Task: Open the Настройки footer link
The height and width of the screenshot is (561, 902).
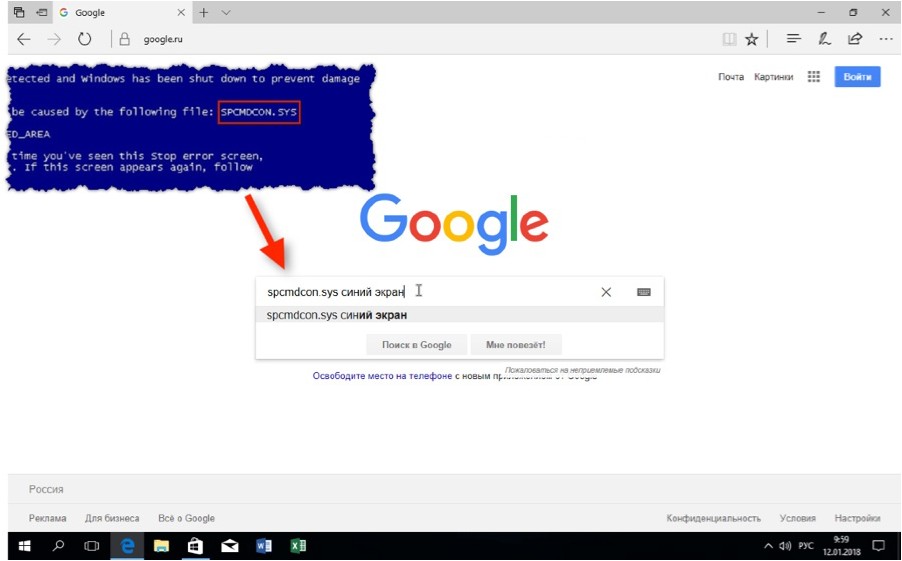Action: tap(857, 518)
